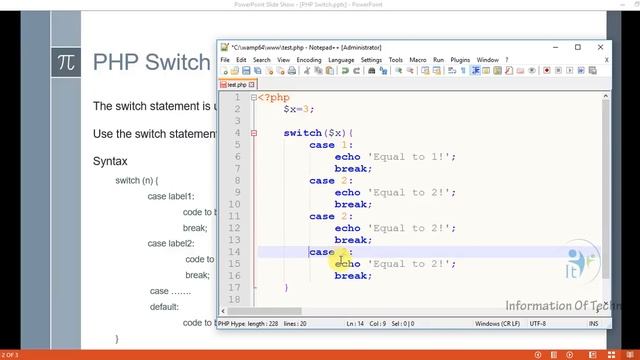Toggle synchronized horizontal scrolling icon
640x360 pixels.
point(437,71)
